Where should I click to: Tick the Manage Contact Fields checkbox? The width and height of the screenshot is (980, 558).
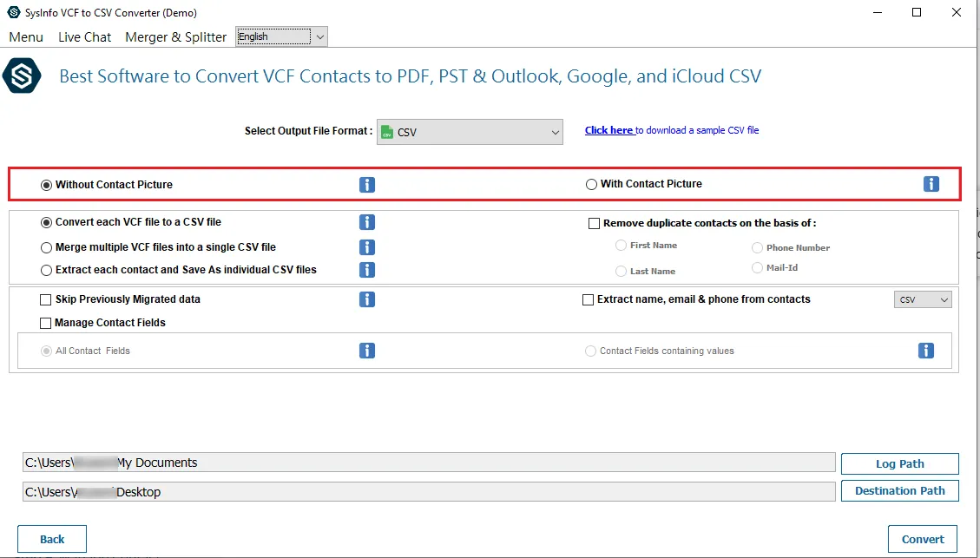[46, 323]
